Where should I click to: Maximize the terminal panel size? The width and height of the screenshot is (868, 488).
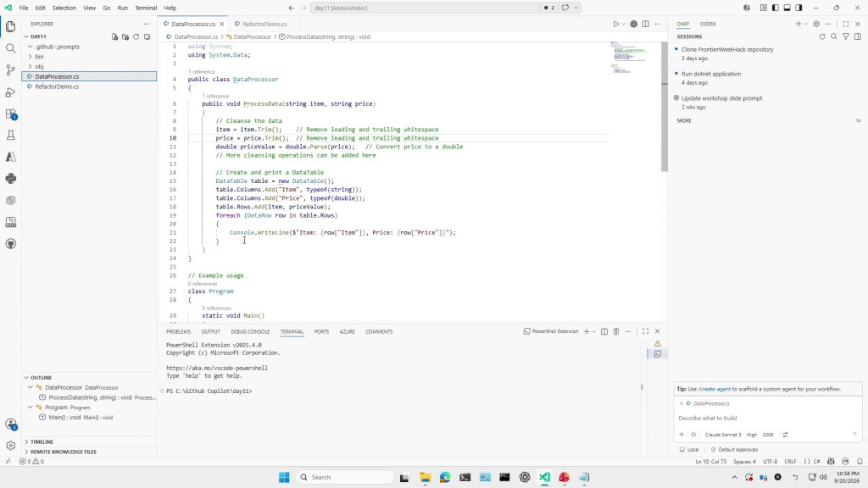[x=645, y=331]
